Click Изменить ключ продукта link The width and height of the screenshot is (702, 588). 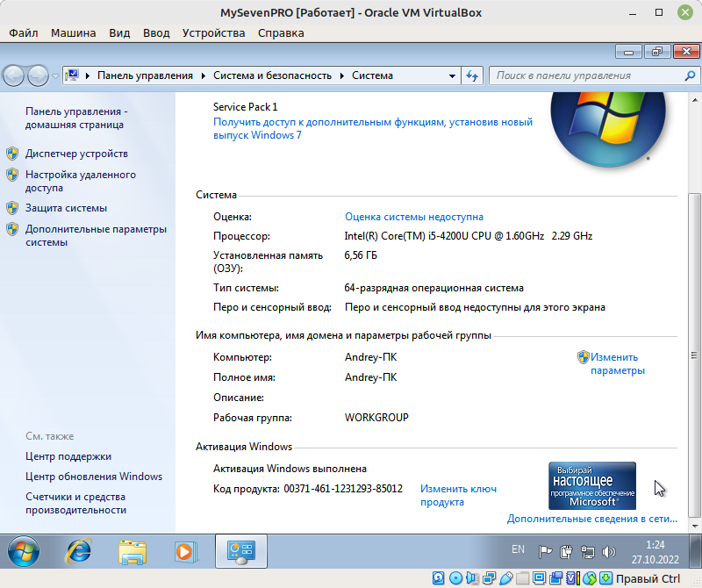coord(458,495)
